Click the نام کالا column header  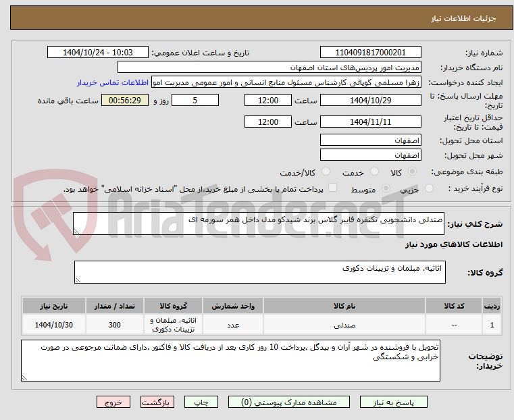[344, 306]
